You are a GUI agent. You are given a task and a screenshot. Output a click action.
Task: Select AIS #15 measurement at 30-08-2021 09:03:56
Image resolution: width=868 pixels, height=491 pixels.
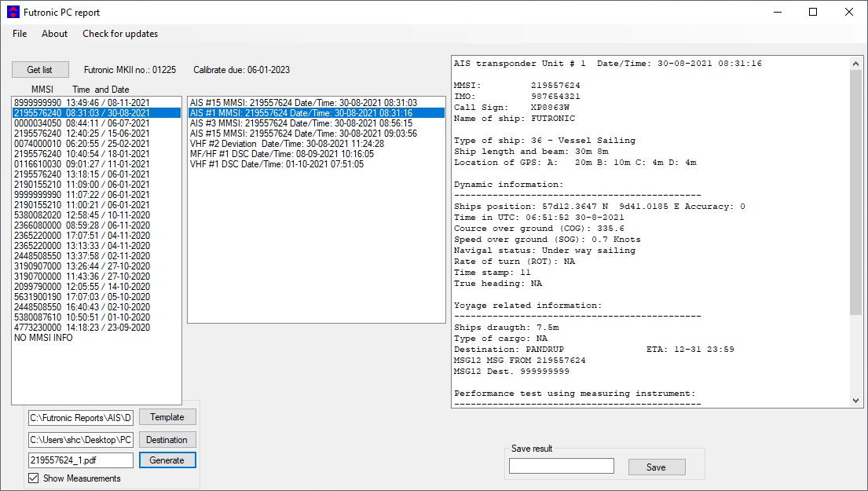point(317,134)
